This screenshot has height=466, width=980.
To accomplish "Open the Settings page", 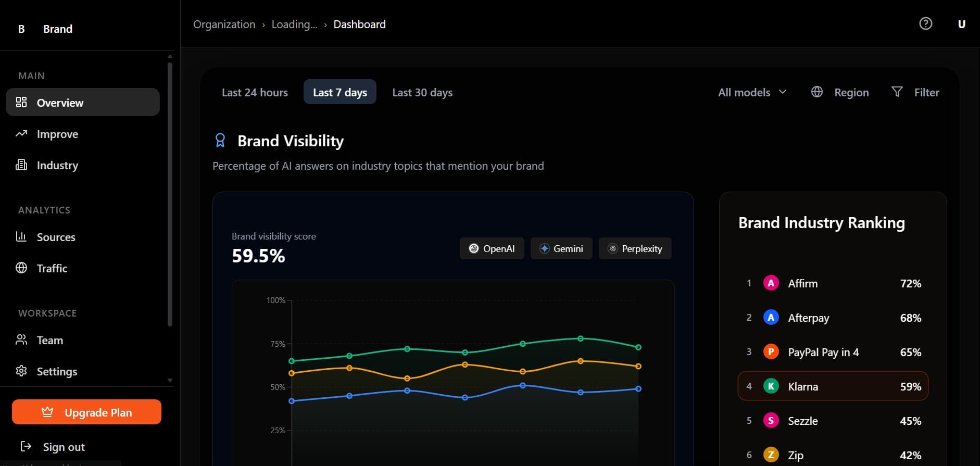I will (x=83, y=371).
